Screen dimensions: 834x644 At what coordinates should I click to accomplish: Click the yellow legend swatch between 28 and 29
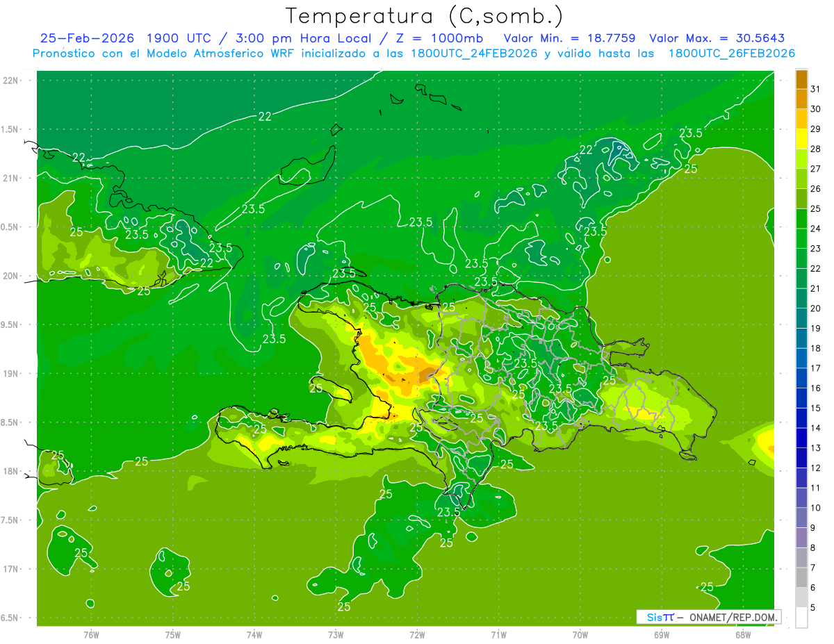[x=801, y=139]
